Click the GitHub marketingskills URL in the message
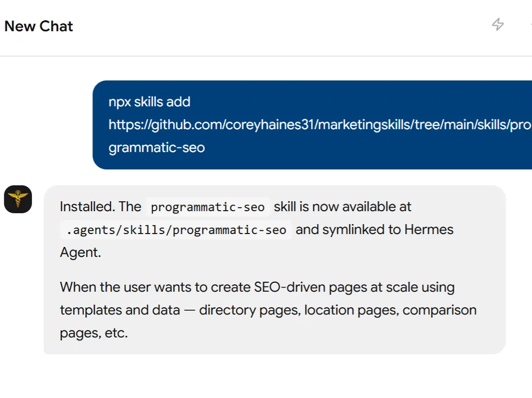This screenshot has height=398, width=532. tap(320, 125)
